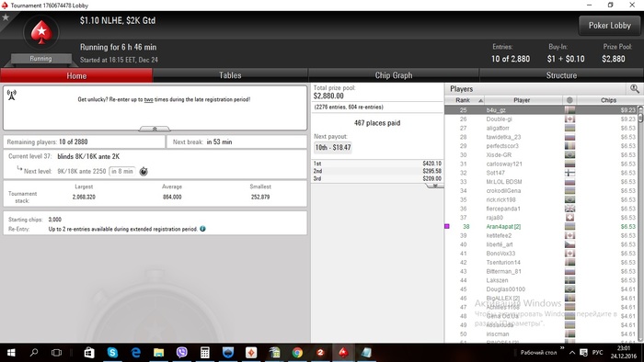Show hidden system tray icons

pos(572,353)
